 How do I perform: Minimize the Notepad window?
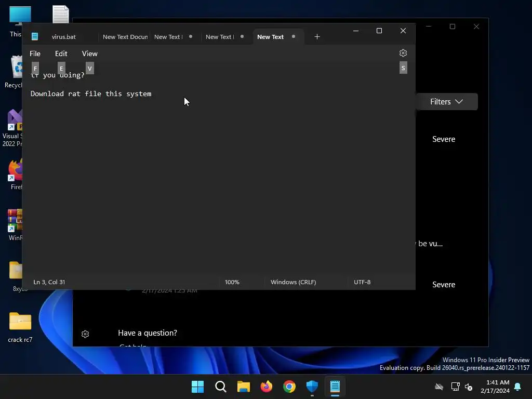pyautogui.click(x=356, y=31)
